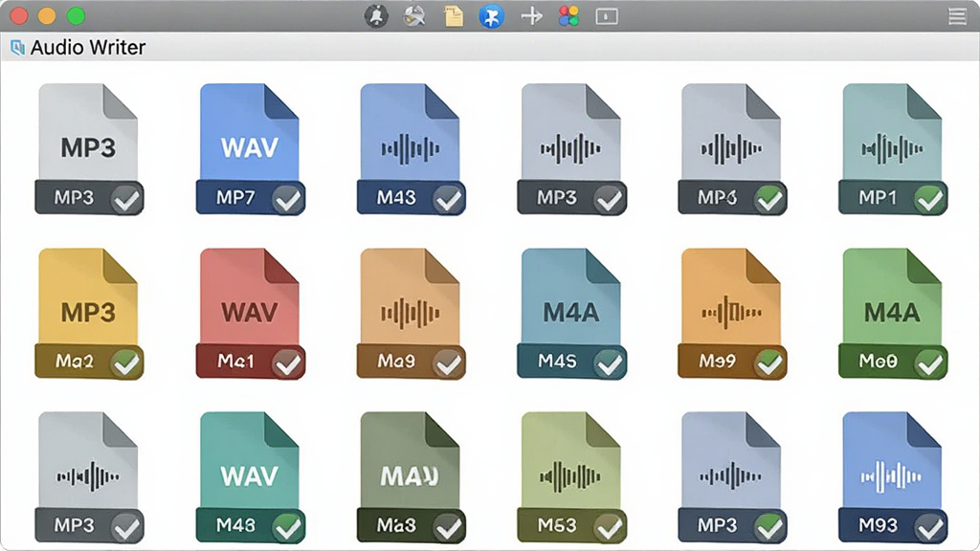Select the blue WAV file thumbnail
Screen dimensions: 980x551
(x=250, y=132)
